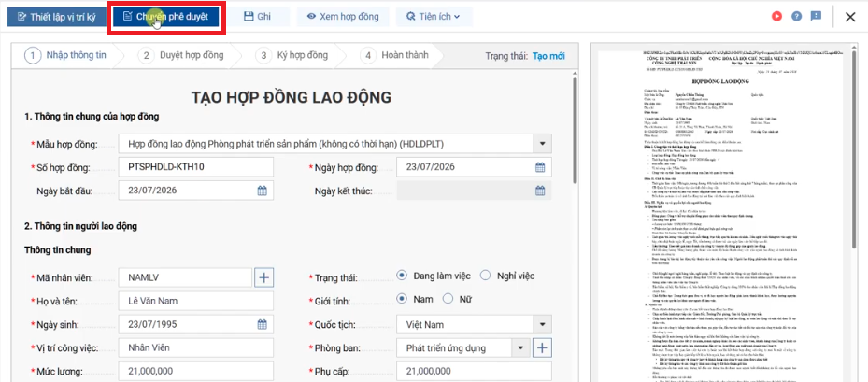The width and height of the screenshot is (868, 382).
Task: Click the Phụ cấp field
Action: (x=475, y=371)
